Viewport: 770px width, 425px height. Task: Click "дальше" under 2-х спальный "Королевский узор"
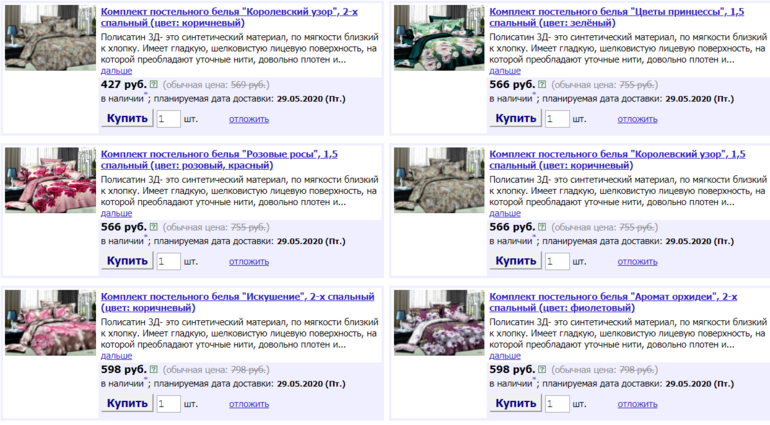click(116, 71)
